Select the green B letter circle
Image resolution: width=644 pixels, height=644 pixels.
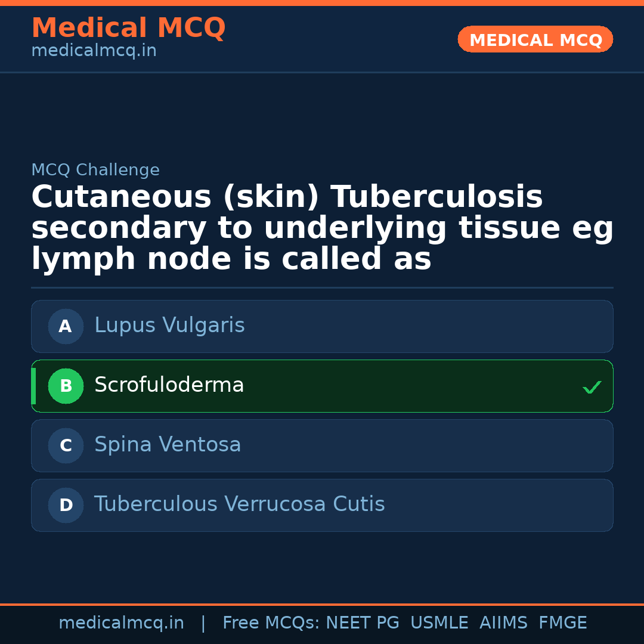click(x=66, y=386)
